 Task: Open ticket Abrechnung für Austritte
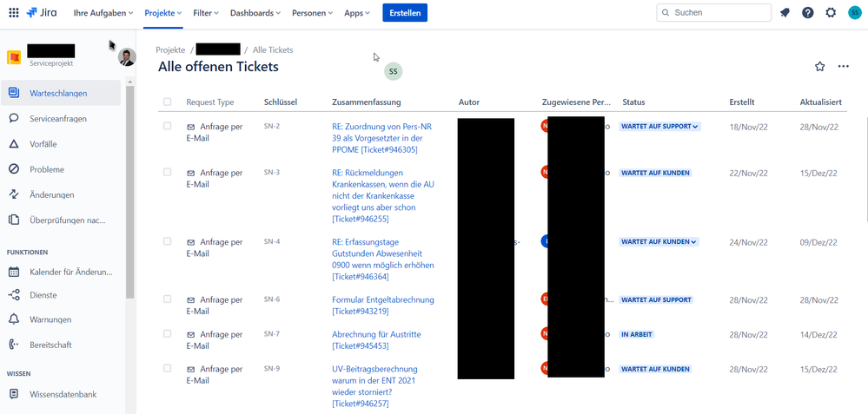376,340
